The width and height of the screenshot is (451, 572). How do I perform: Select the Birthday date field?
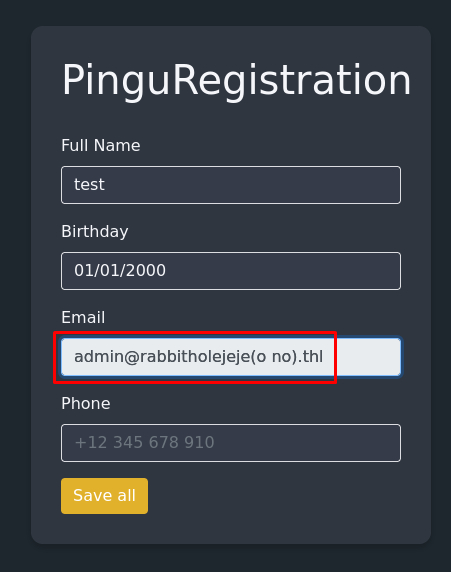click(x=231, y=271)
